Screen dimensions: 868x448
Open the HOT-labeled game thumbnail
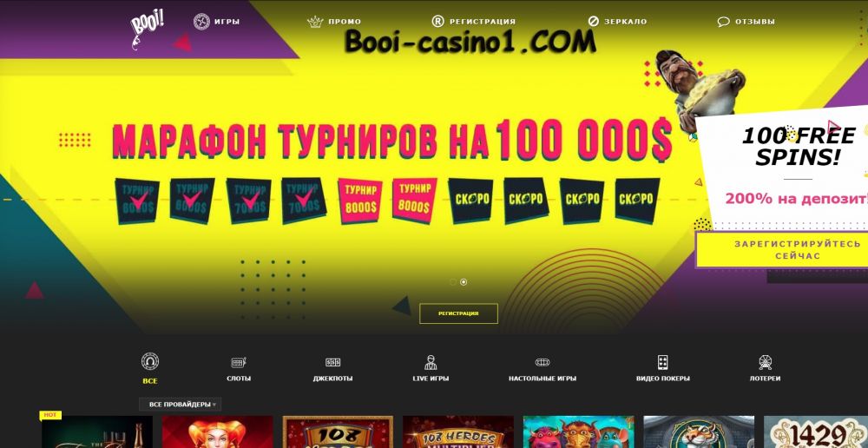pos(97,432)
